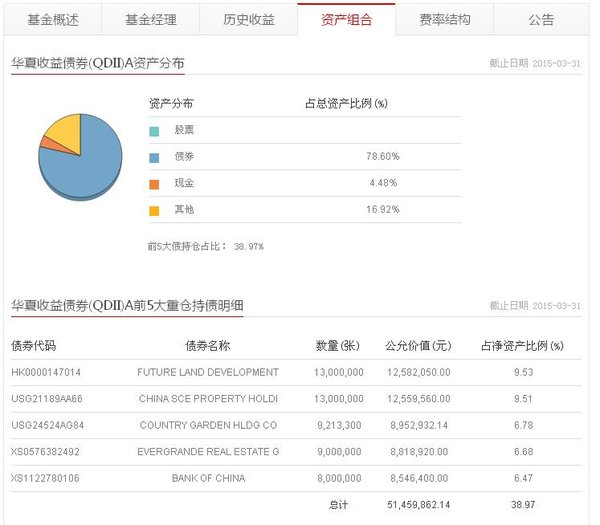
Task: Click quantity 9,213,300
Action: pos(339,425)
